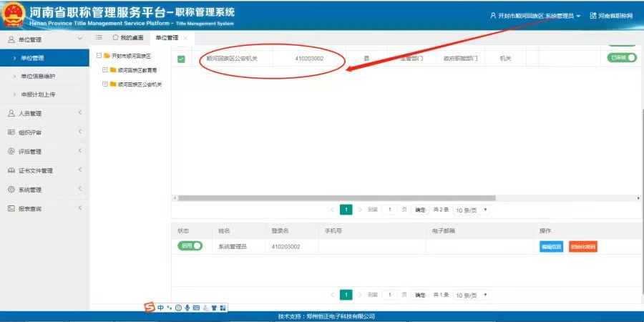This screenshot has height=322, width=644.
Task: Click the horizontal table scrollbar thumb
Action: [x=336, y=198]
